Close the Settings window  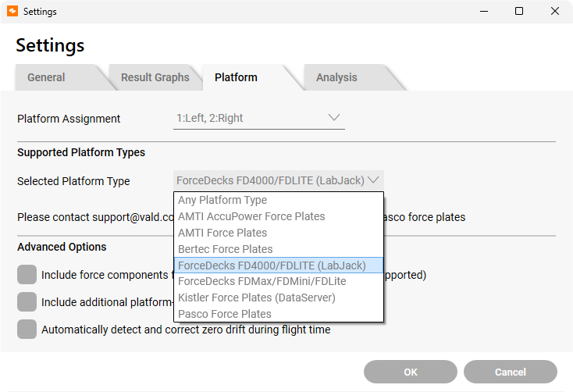coord(555,12)
